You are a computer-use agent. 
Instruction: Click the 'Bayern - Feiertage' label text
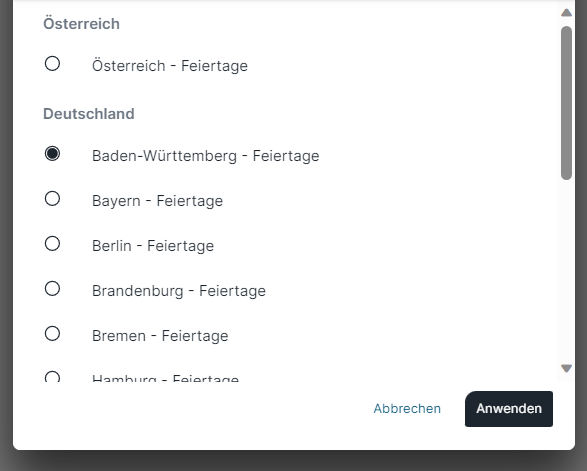pos(157,201)
